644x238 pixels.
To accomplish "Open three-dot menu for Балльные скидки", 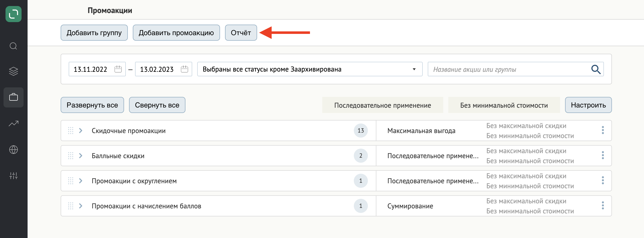I will 603,155.
